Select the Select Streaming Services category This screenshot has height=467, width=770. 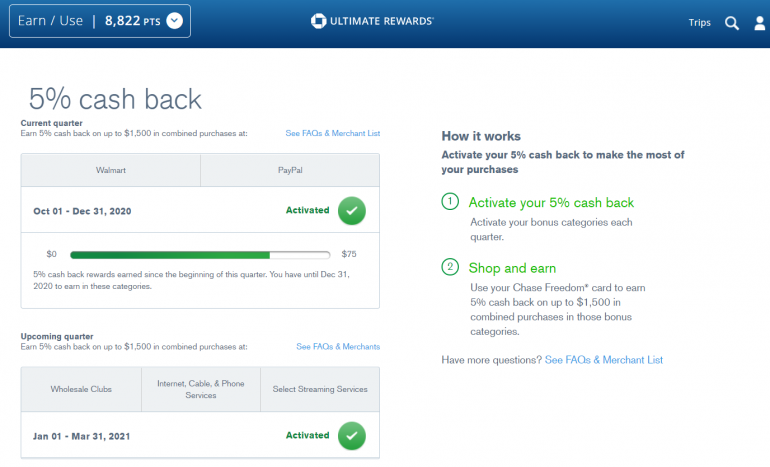pyautogui.click(x=320, y=389)
